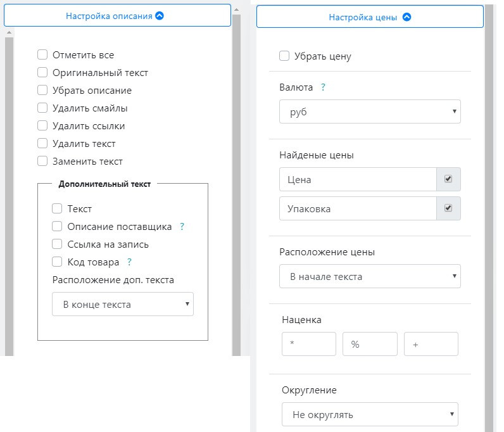Enable the Отметить все checkbox
The width and height of the screenshot is (504, 432).
pyautogui.click(x=42, y=55)
